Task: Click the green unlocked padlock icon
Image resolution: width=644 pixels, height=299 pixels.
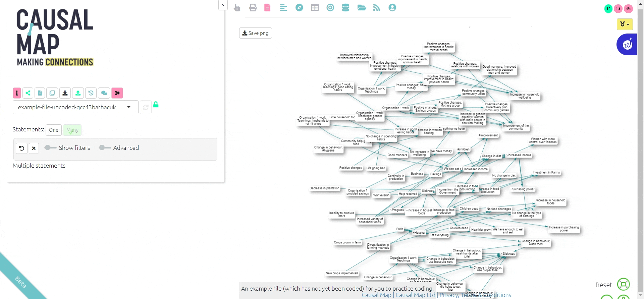Action: point(156,105)
